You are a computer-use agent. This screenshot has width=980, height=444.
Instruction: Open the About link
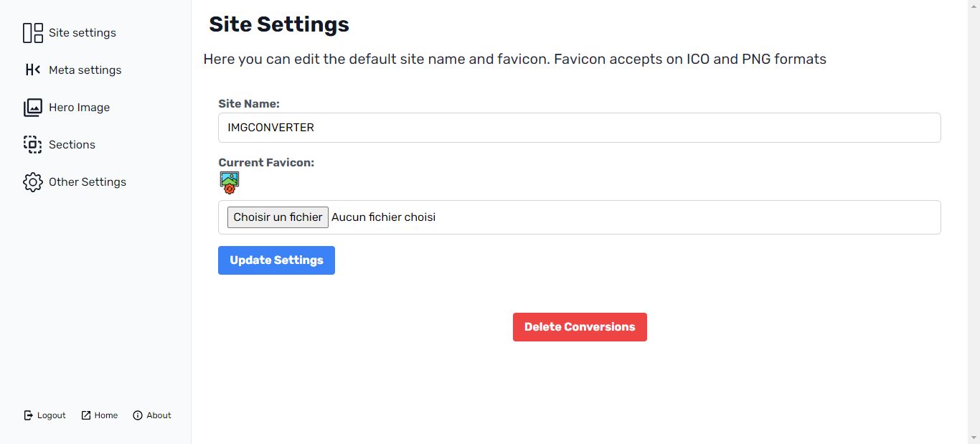pyautogui.click(x=159, y=415)
